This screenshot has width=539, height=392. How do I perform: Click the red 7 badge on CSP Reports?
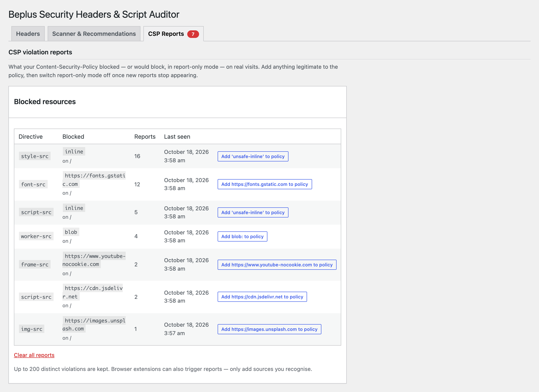click(x=193, y=34)
